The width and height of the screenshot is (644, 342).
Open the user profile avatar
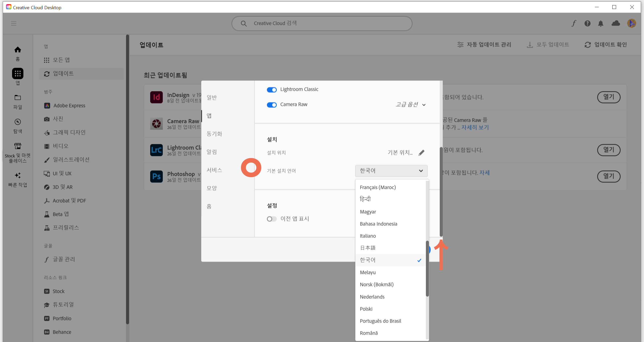(x=631, y=23)
